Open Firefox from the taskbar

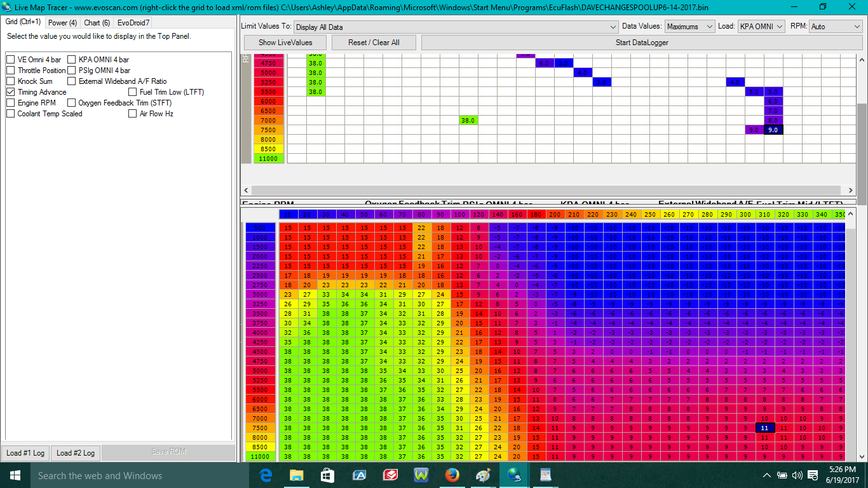point(452,475)
